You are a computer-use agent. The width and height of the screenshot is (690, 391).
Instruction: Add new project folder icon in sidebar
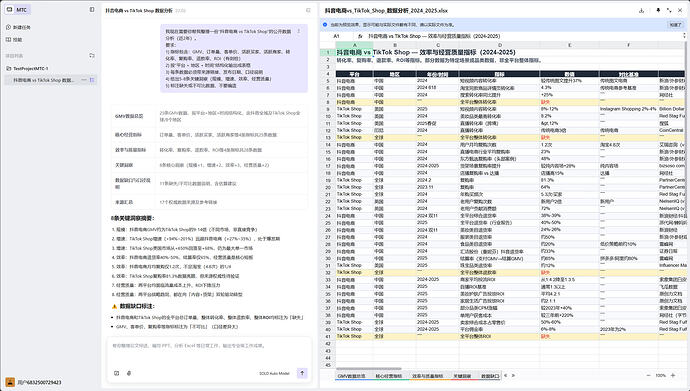(x=92, y=56)
